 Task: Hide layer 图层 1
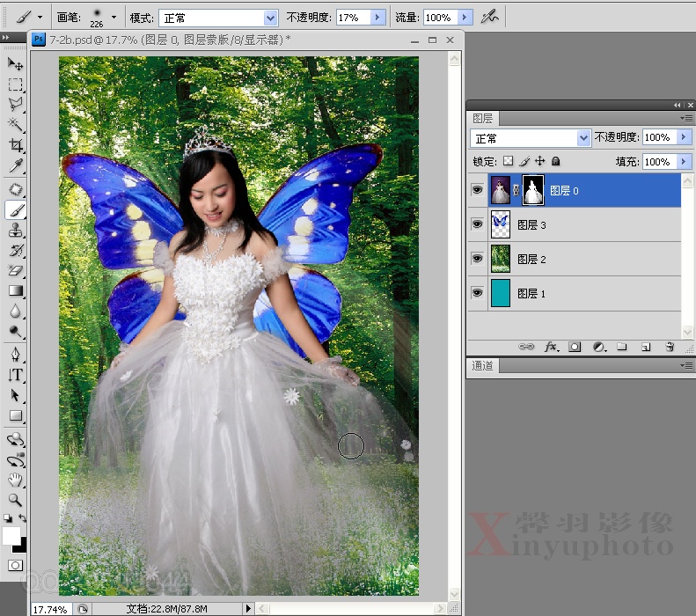[x=477, y=293]
